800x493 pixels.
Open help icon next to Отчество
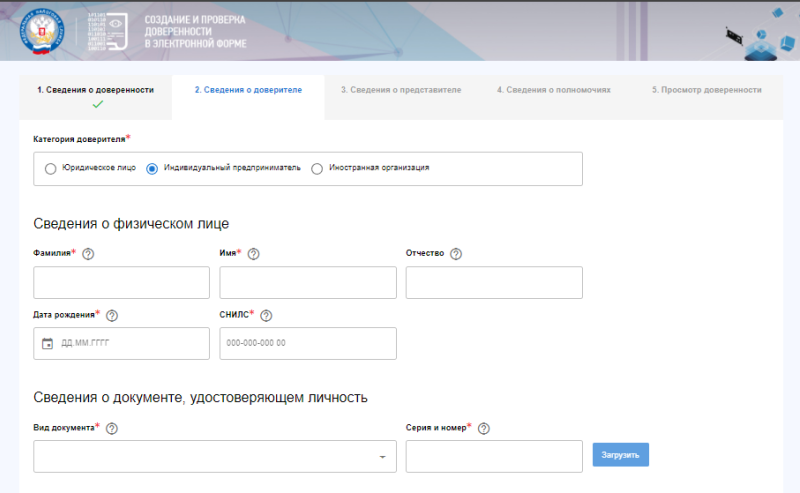tap(456, 254)
